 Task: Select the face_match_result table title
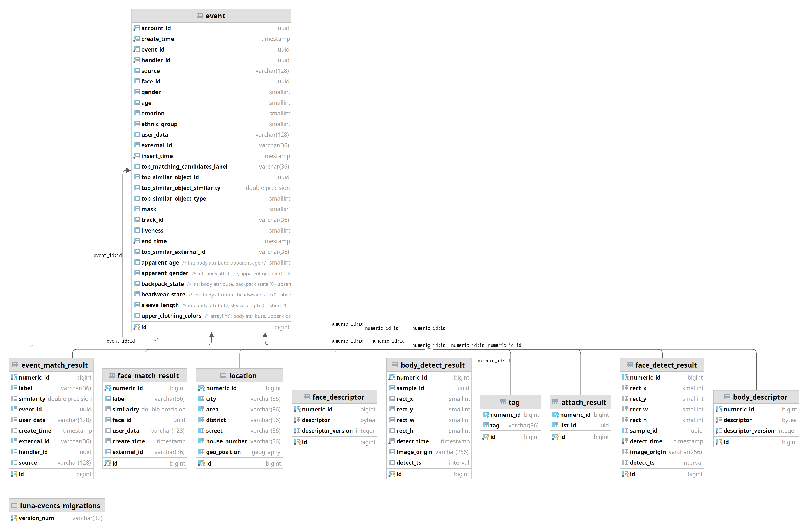tap(148, 376)
